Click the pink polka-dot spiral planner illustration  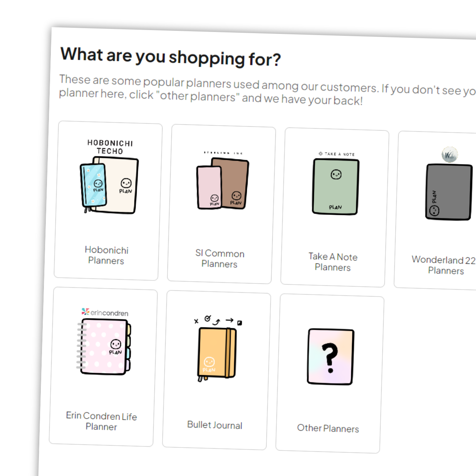105,346
